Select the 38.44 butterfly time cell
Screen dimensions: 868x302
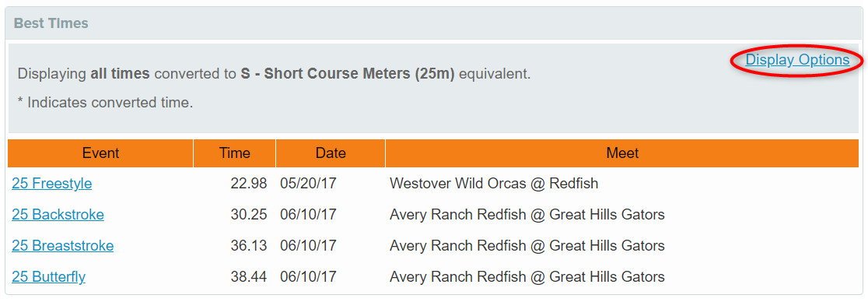coord(249,276)
